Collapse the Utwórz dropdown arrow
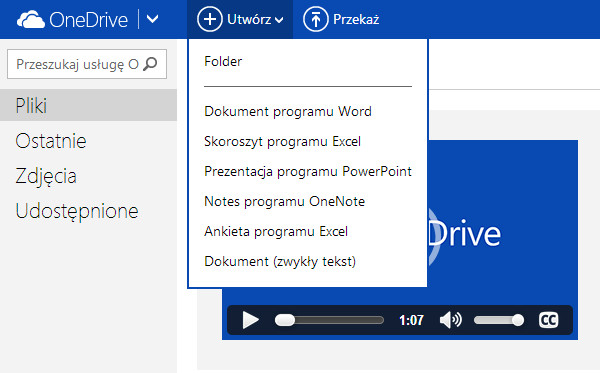Screen dimensions: 600x373 279,20
